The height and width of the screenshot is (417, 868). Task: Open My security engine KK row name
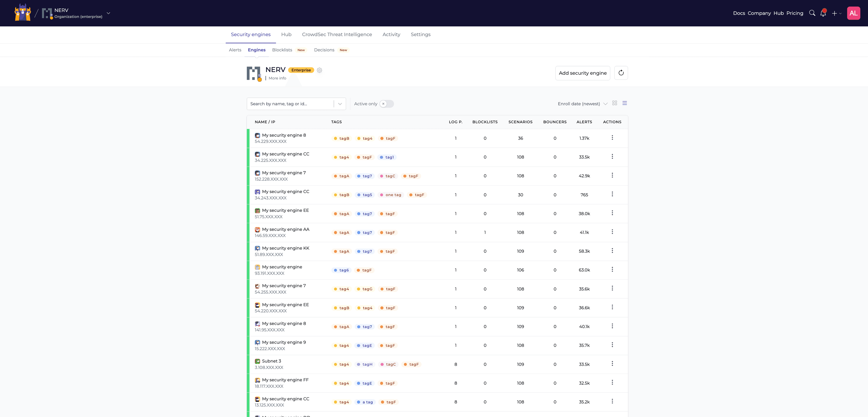point(285,248)
